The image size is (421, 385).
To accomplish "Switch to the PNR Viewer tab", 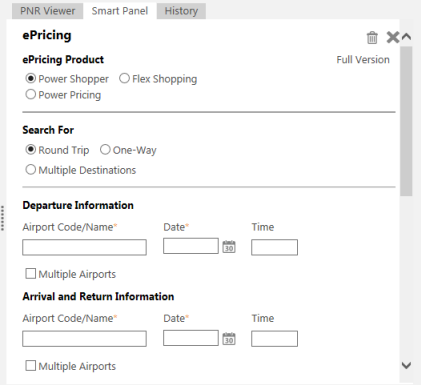I will (47, 11).
